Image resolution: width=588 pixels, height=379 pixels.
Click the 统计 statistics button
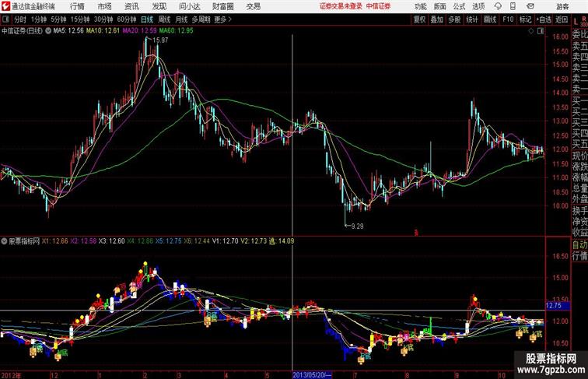pos(472,19)
